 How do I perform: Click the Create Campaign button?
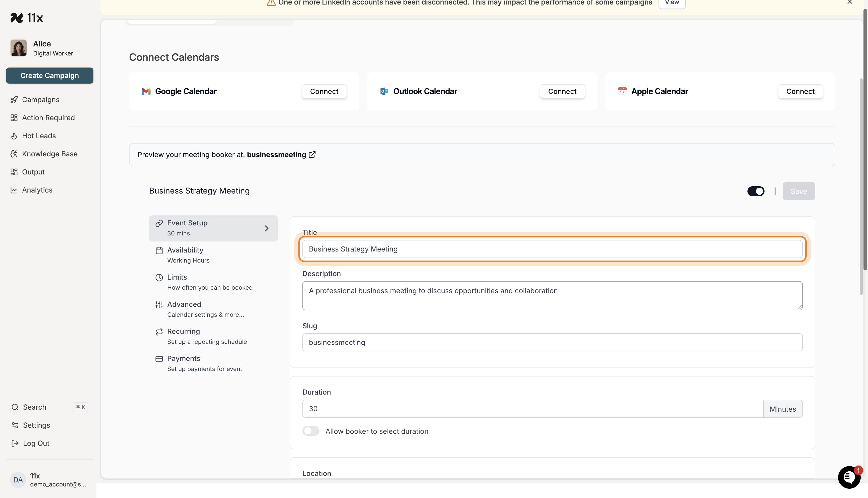tap(50, 76)
